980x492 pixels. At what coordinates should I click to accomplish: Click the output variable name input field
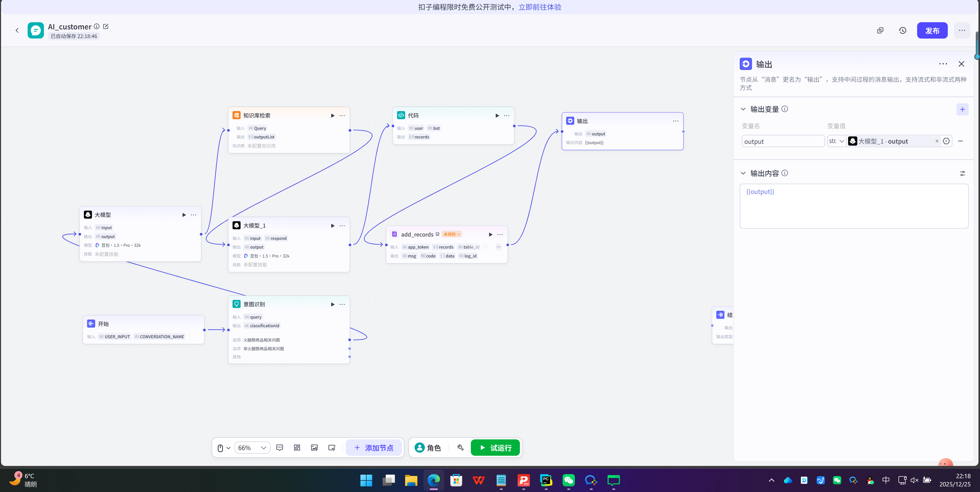tap(783, 142)
